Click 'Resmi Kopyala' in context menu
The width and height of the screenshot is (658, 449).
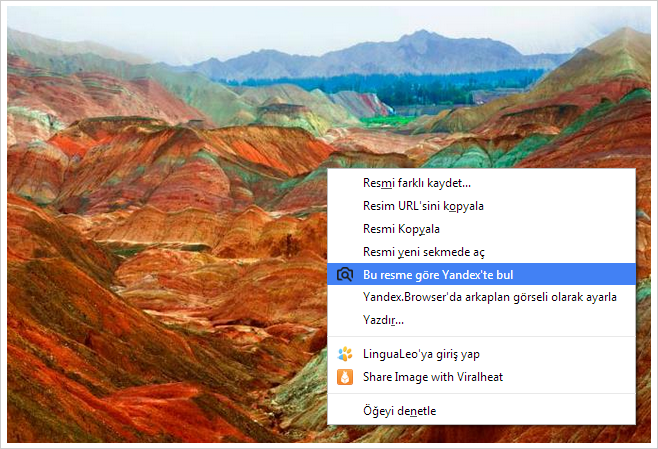point(481,229)
